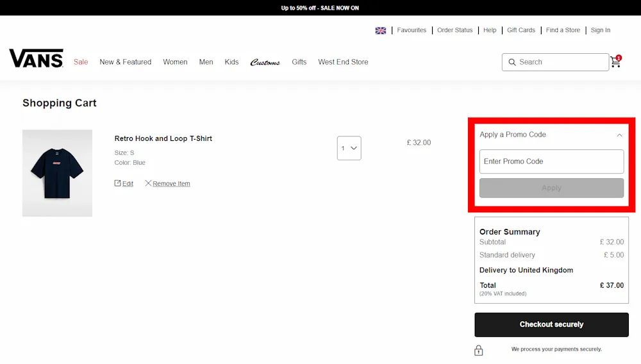This screenshot has width=641, height=364.
Task: Open Find a Store link
Action: point(563,30)
